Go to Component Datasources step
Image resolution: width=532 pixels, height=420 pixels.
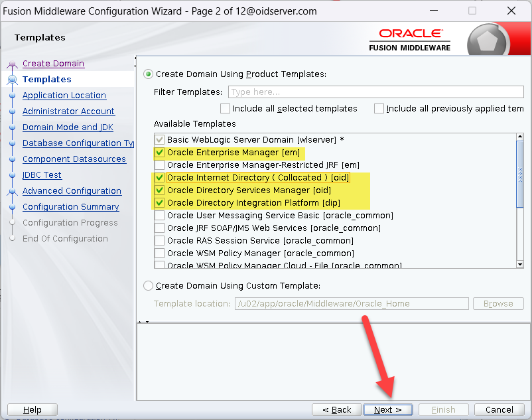(x=74, y=159)
